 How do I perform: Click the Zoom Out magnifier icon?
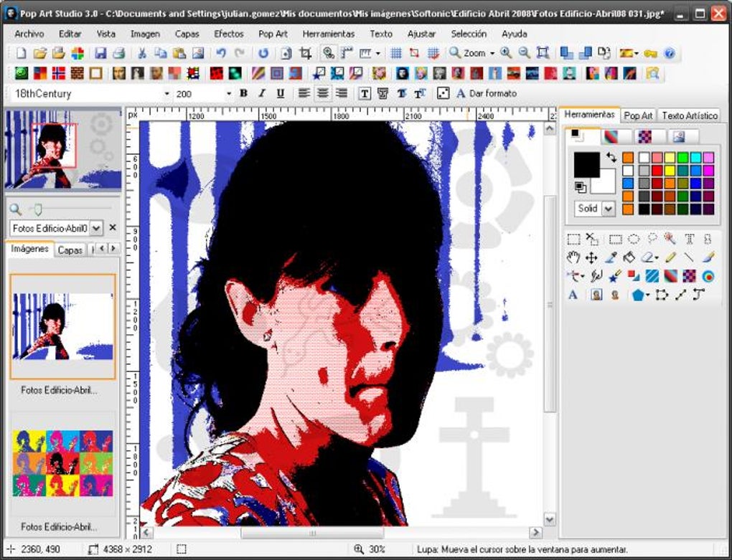point(525,53)
